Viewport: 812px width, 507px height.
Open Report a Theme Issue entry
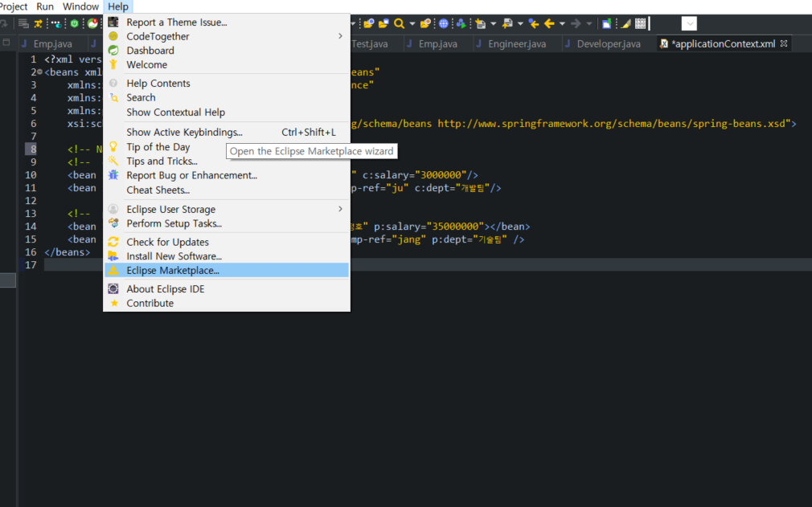pos(226,22)
